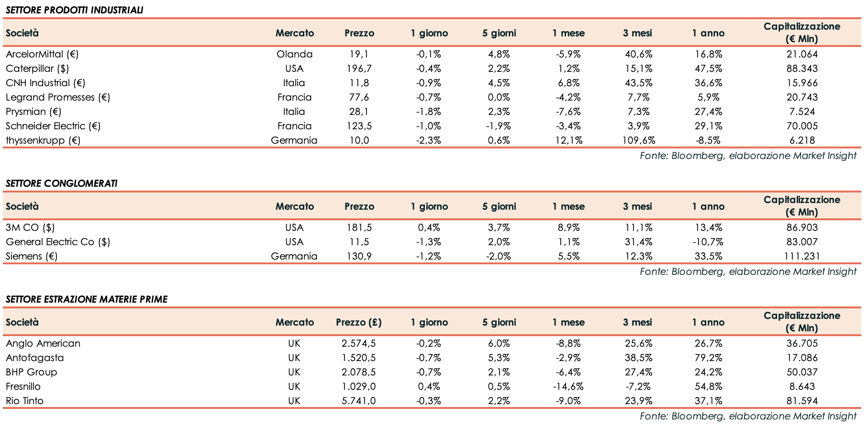Viewport: 868px width, 430px height.
Task: Select the Caterpillar ($) row label
Action: 37,68
